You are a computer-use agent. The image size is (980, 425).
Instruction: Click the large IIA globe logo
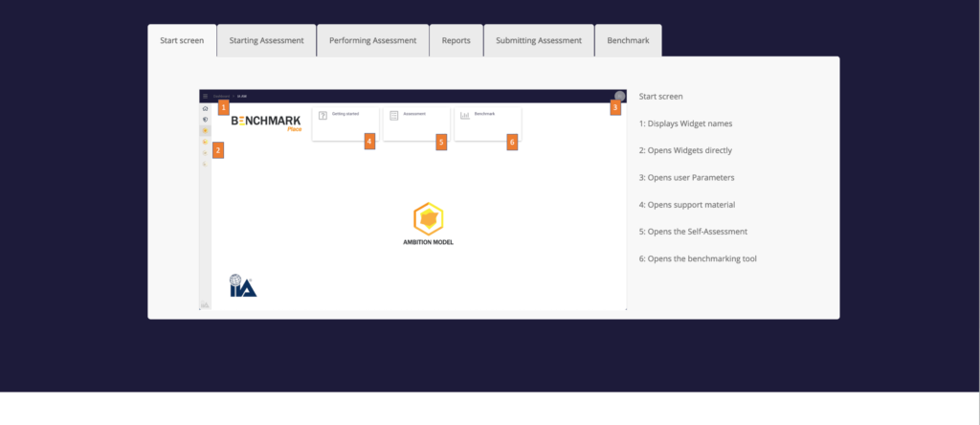pyautogui.click(x=242, y=285)
